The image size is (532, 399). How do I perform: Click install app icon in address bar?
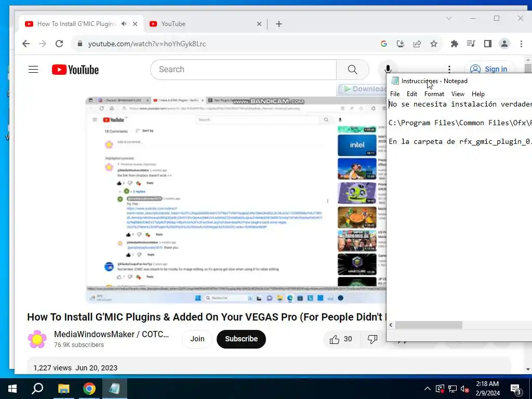[x=401, y=44]
